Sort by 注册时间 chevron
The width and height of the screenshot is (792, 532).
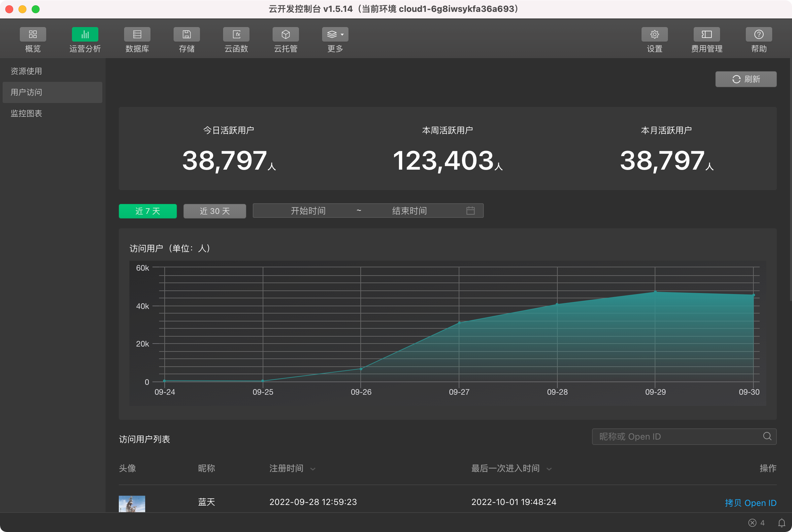point(313,469)
